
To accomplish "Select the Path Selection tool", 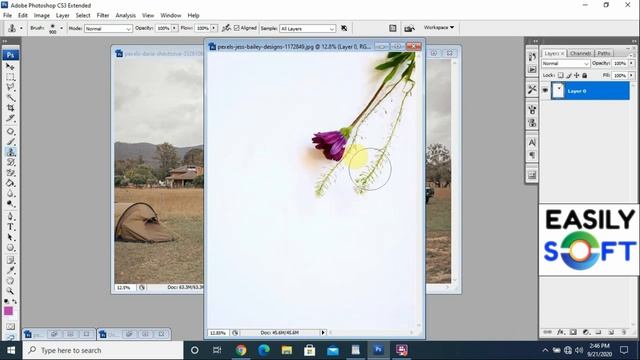I will coord(10,238).
